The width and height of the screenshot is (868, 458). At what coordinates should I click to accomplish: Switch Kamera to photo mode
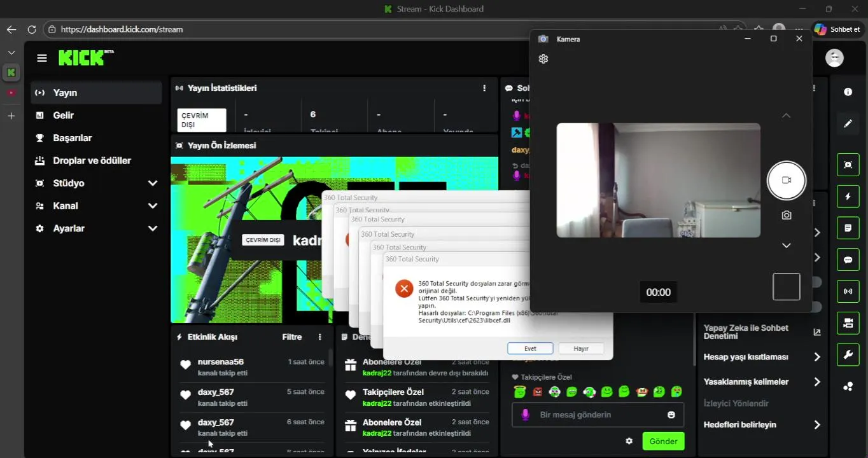[x=787, y=216]
